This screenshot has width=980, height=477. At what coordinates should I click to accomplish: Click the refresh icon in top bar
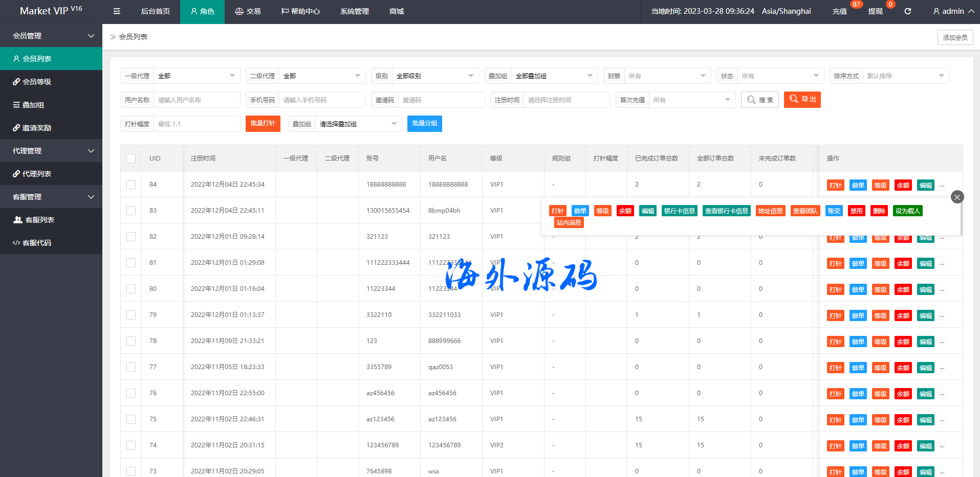[907, 11]
